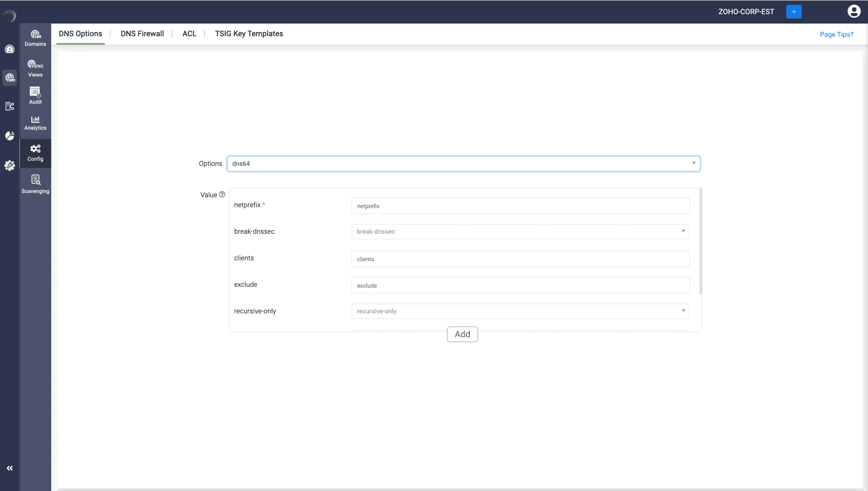Open the break-dnssec dropdown
The image size is (868, 491).
(520, 231)
